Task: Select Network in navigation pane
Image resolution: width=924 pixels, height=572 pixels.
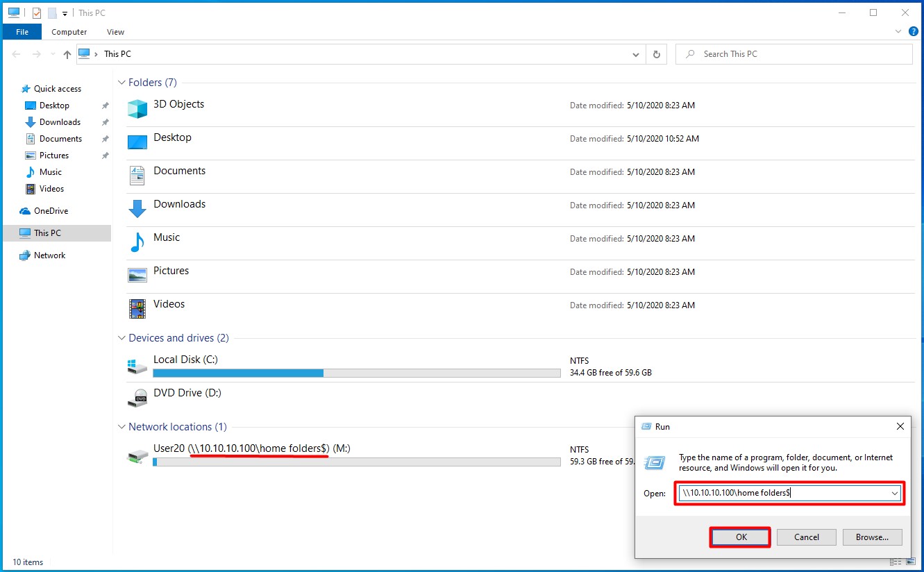Action: point(49,255)
